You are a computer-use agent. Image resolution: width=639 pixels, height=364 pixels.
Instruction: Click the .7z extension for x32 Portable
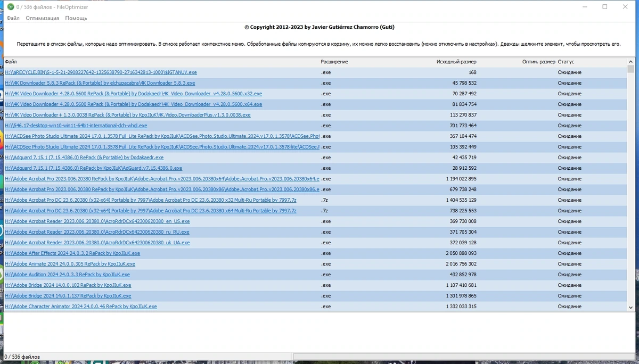325,200
